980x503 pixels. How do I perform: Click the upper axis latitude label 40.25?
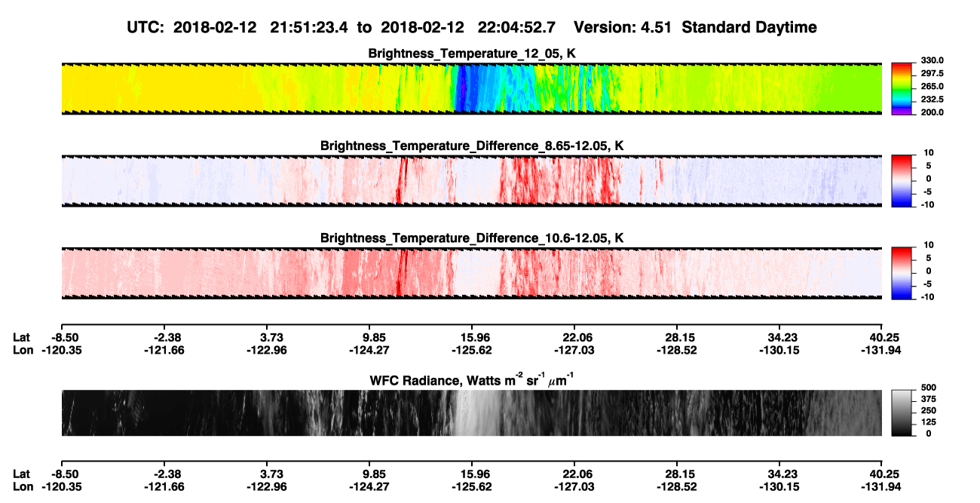coord(882,337)
